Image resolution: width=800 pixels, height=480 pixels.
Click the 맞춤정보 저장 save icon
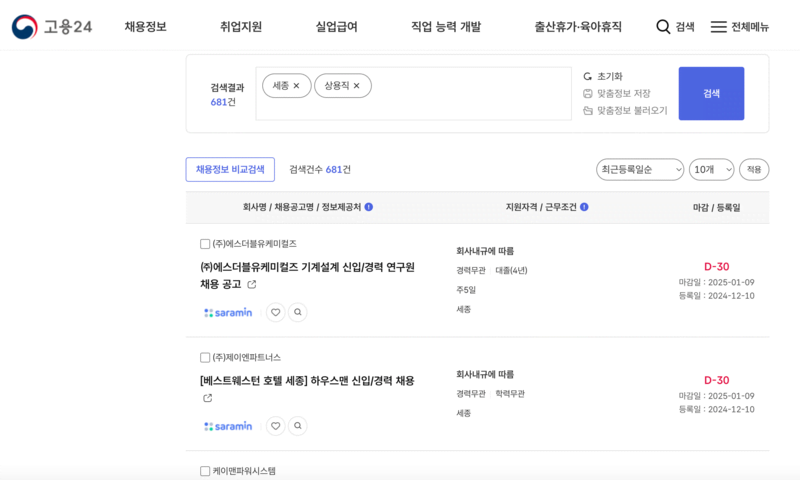click(588, 93)
